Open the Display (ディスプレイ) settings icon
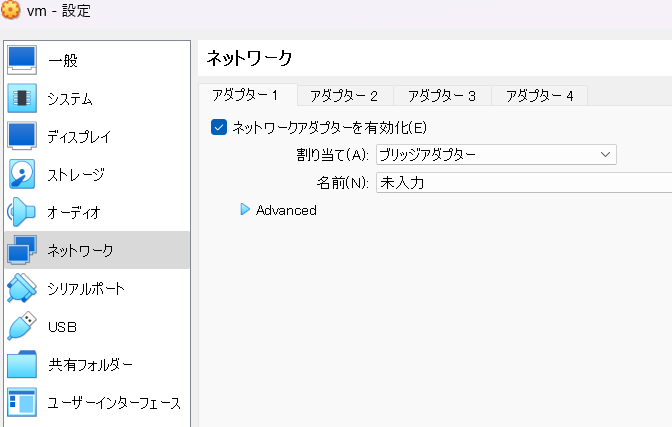The height and width of the screenshot is (427, 672). coord(21,136)
